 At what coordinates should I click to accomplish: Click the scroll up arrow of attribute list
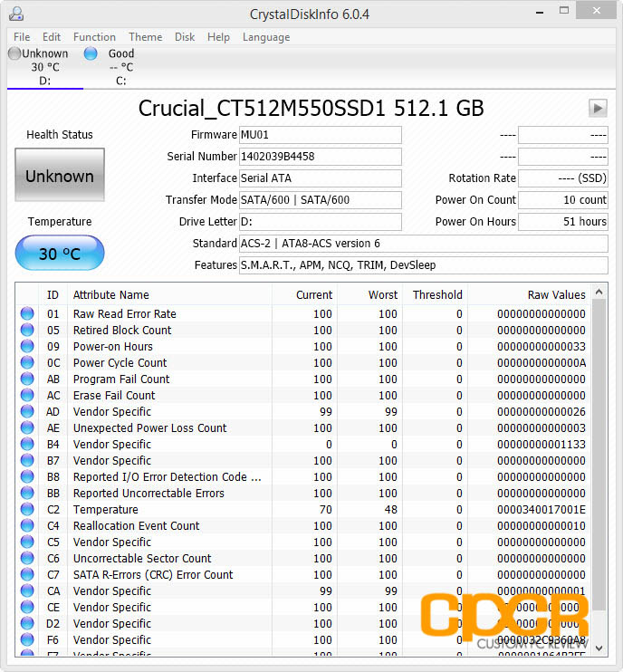pos(599,292)
